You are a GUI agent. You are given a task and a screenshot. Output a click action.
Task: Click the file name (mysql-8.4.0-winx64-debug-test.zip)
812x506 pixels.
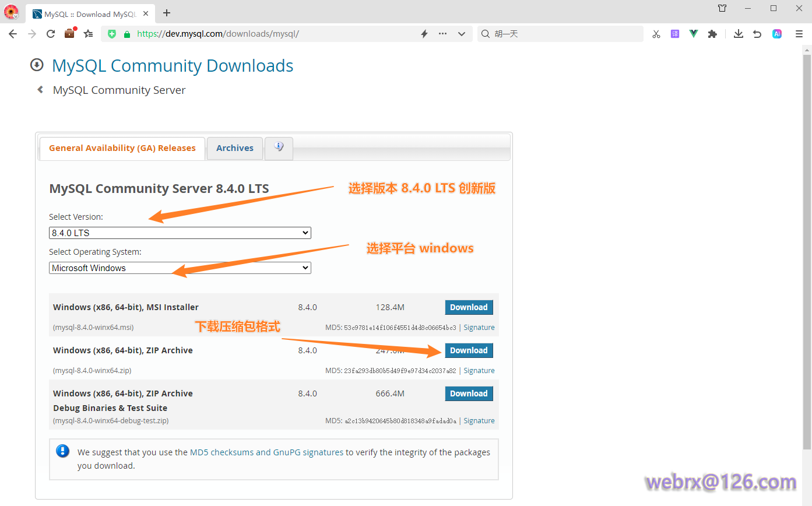click(x=111, y=421)
